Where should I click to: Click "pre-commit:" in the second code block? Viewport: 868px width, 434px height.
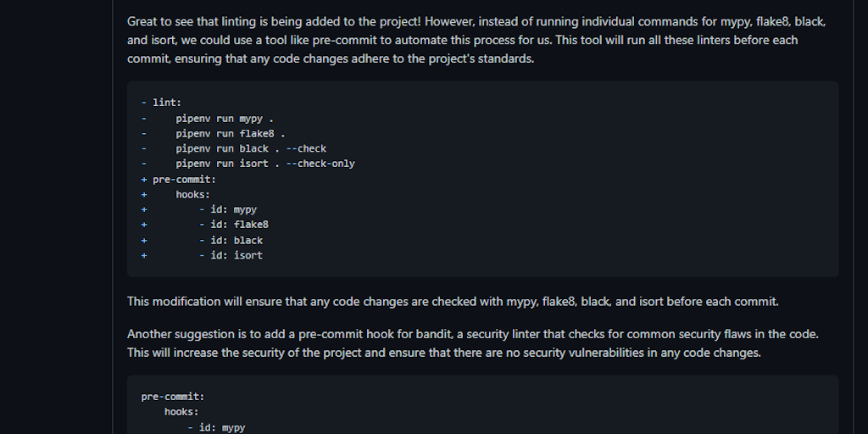173,396
